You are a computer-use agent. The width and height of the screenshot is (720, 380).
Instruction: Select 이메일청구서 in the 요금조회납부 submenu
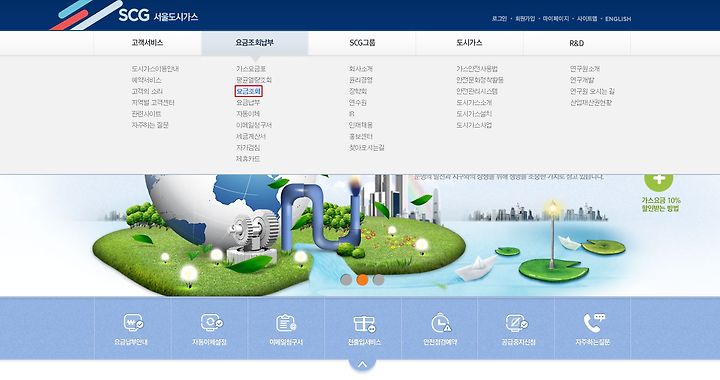tap(254, 125)
